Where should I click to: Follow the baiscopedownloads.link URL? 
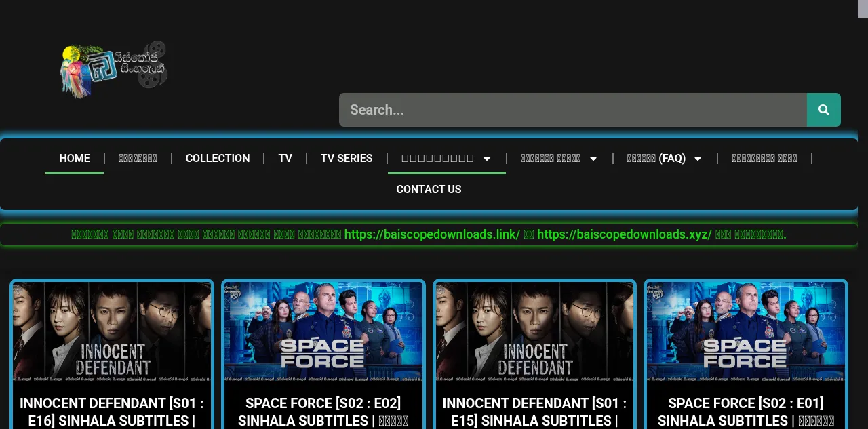[x=432, y=234]
